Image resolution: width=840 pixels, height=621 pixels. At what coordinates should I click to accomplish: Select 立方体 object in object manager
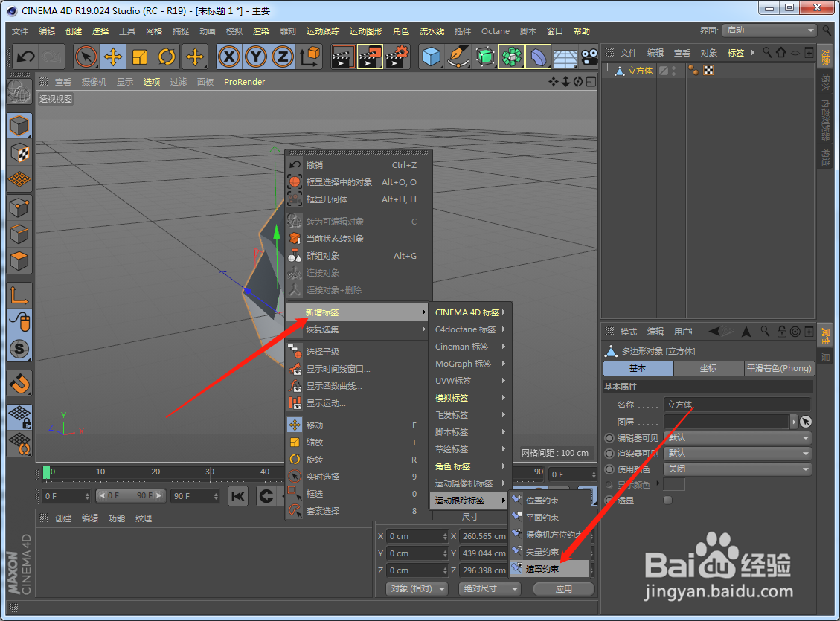pyautogui.click(x=640, y=71)
